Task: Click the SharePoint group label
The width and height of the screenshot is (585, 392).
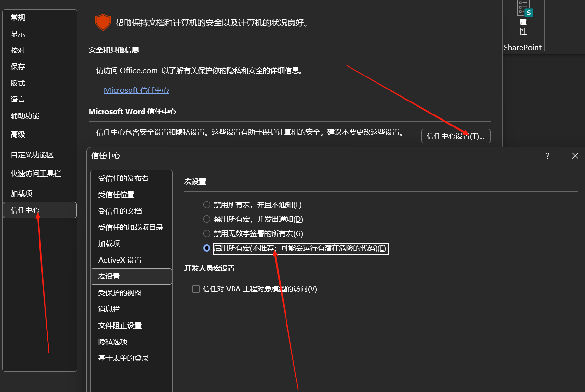Action: point(523,47)
